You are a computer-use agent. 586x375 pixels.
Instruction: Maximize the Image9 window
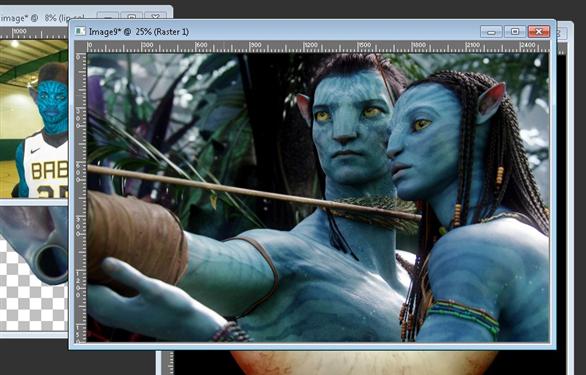(515, 32)
